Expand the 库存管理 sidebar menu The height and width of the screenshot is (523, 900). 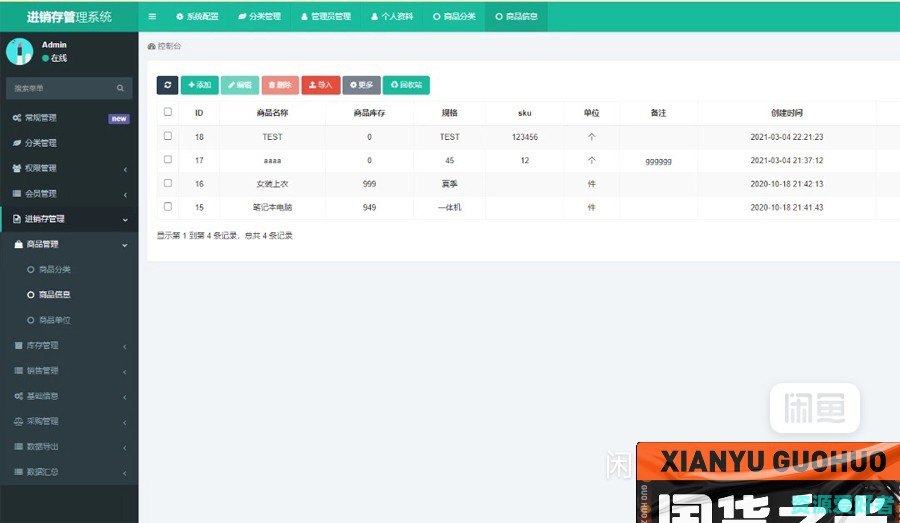(x=68, y=346)
